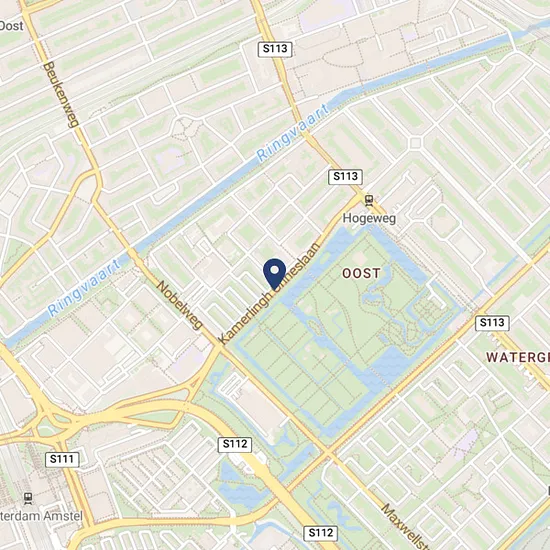Click the Amsterdam Amstel train station icon
Screen dimensions: 550x550
click(28, 498)
